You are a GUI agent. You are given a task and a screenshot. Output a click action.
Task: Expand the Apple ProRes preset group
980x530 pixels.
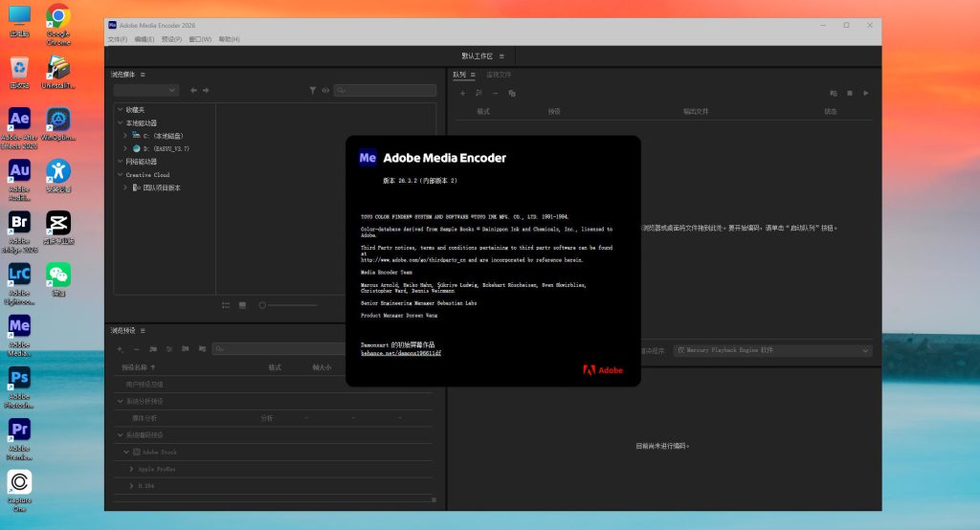[131, 469]
